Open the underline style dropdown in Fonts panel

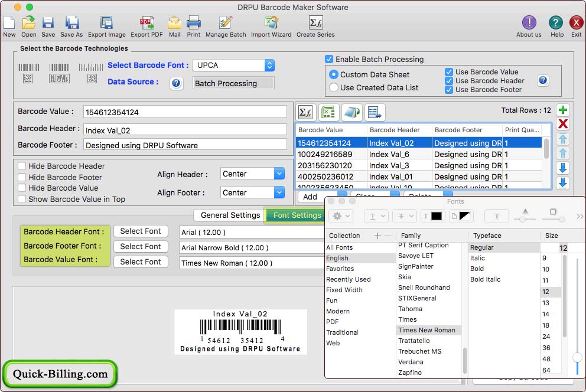point(377,216)
